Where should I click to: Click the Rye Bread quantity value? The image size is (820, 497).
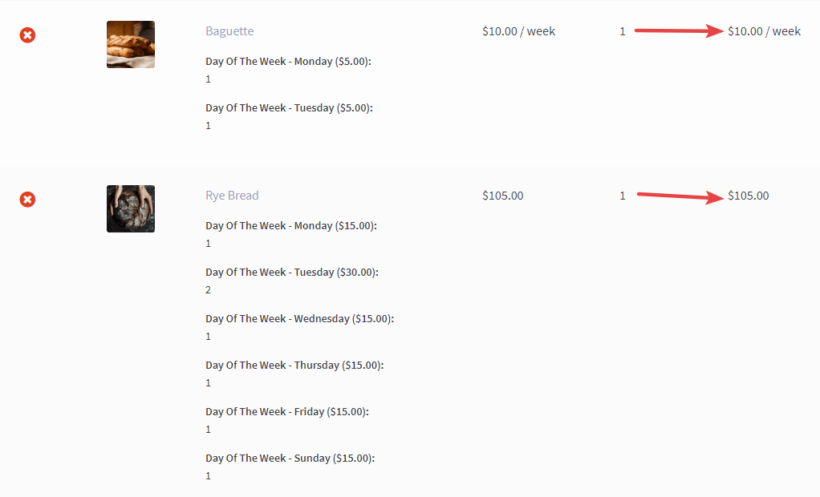click(622, 196)
